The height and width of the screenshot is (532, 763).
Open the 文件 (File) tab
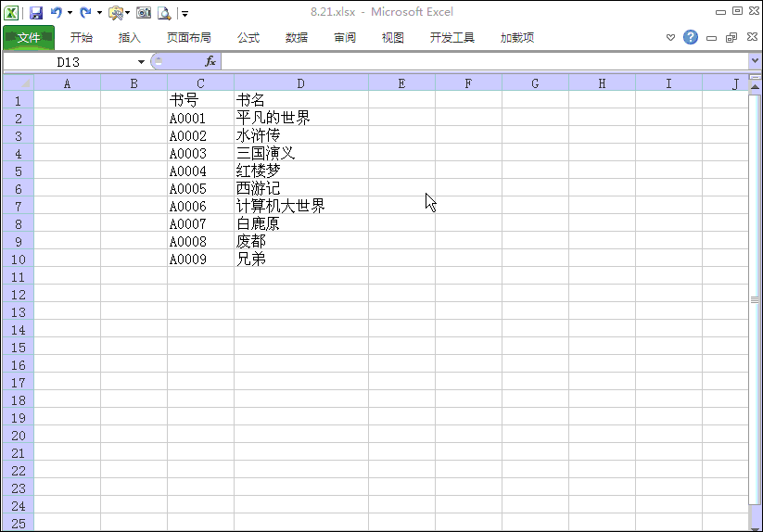coord(29,37)
